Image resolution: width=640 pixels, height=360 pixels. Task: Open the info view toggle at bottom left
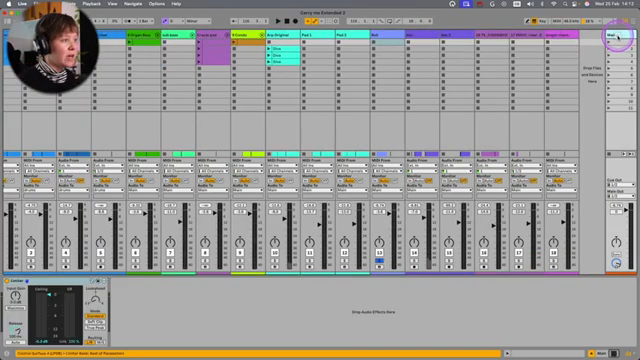coord(7,353)
